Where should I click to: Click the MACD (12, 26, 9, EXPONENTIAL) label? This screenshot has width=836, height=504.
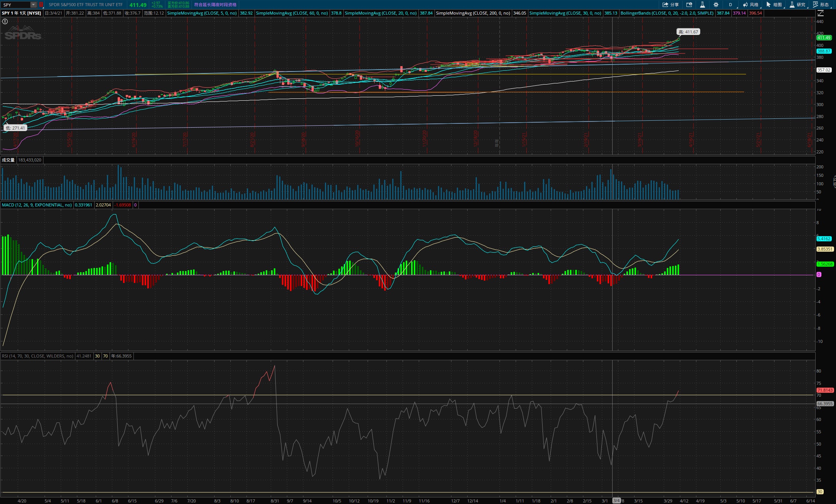click(37, 205)
